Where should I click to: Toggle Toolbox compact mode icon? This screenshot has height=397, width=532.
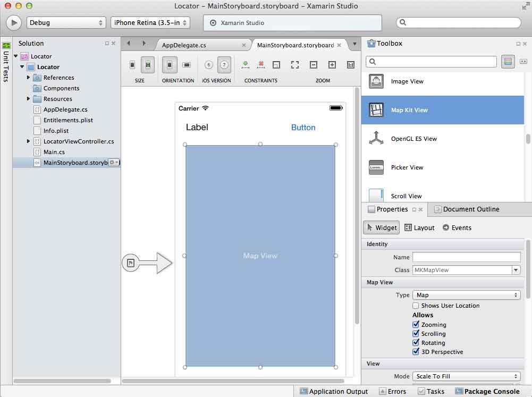click(x=523, y=62)
